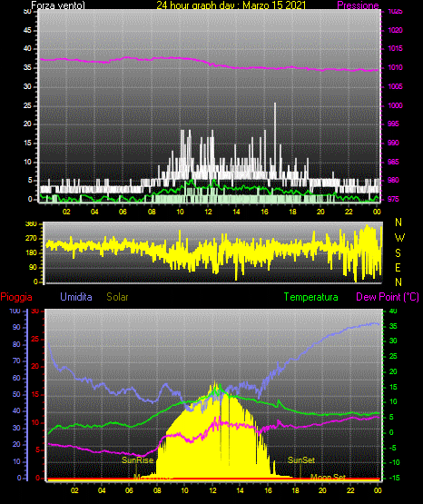Click humidity axis value '80'
The height and width of the screenshot is (504, 423).
pos(16,344)
